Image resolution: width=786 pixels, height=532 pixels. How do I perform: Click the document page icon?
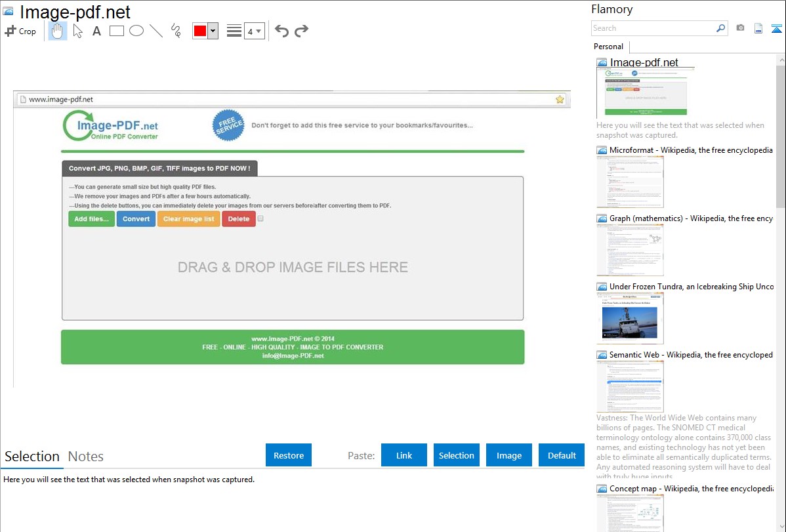pos(758,28)
